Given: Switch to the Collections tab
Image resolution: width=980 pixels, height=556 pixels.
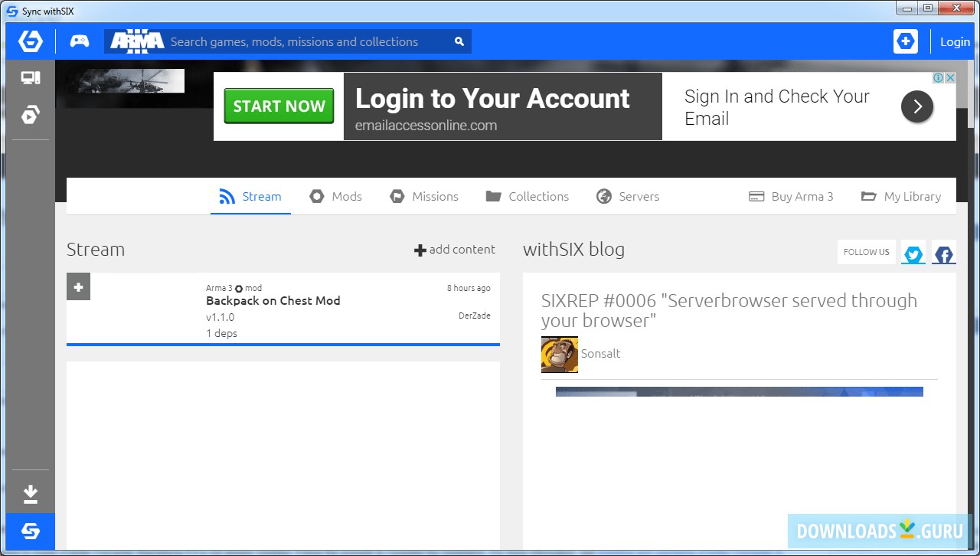Looking at the screenshot, I should pyautogui.click(x=528, y=197).
